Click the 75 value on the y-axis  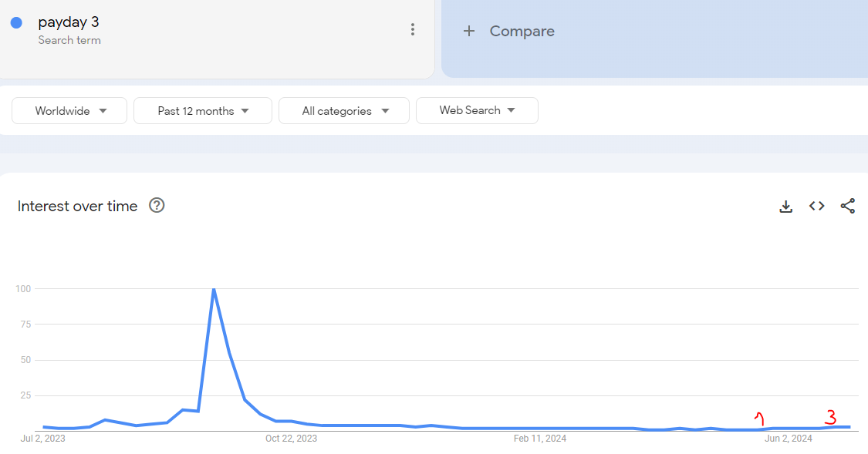click(x=25, y=325)
